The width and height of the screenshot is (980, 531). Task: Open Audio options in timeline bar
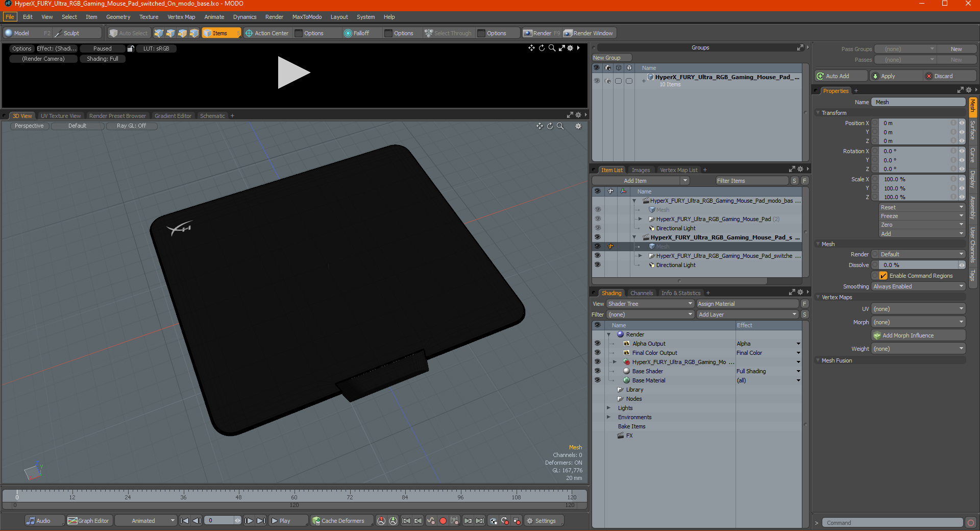[x=44, y=521]
